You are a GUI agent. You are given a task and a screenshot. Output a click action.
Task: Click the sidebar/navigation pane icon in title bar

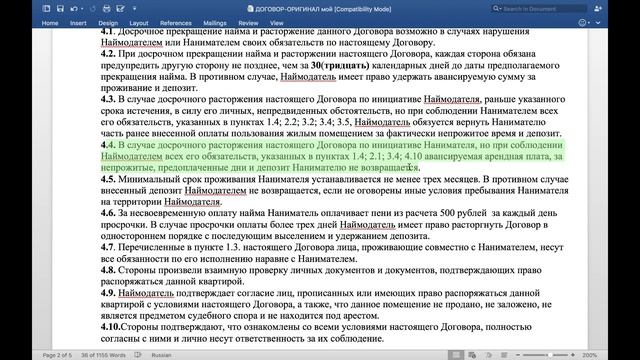[47, 9]
